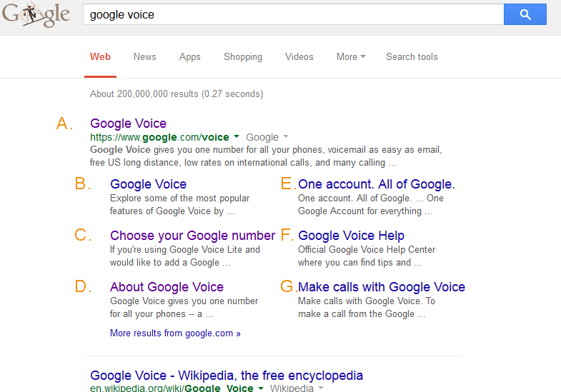Open Make calls with Google Voice link
Screen dimensions: 561x392
click(382, 287)
